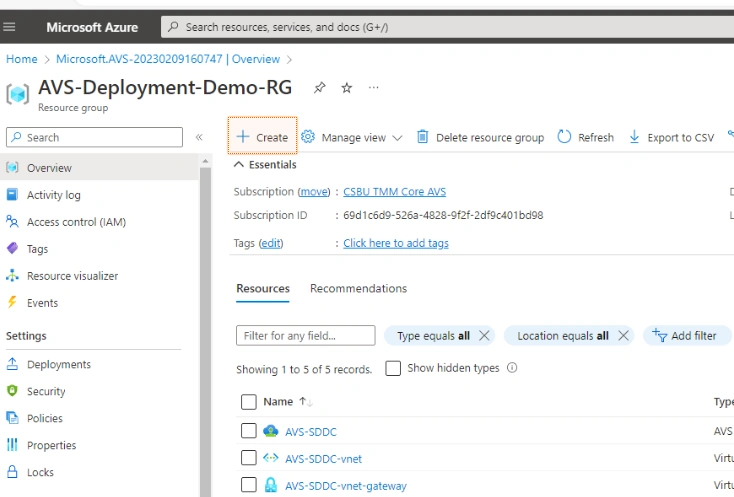Screen dimensions: 734x497
Task: Open CSBU TMM Core AVS subscription
Action: pos(395,192)
